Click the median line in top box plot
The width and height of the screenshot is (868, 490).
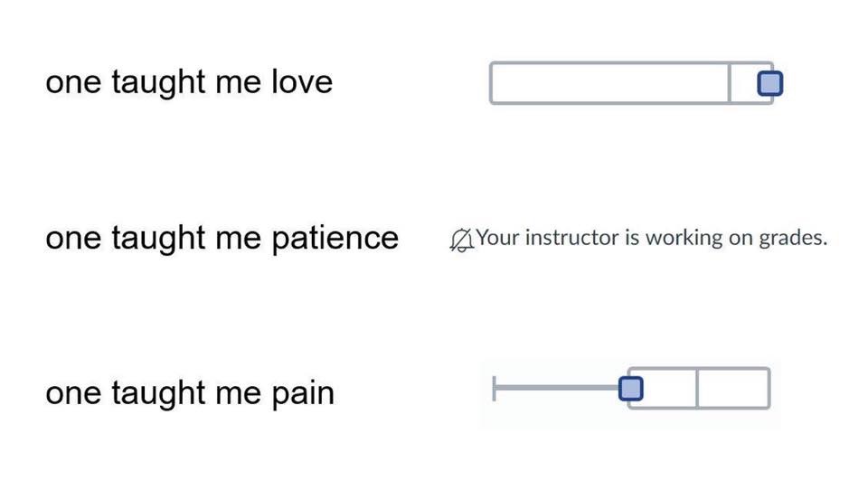730,83
